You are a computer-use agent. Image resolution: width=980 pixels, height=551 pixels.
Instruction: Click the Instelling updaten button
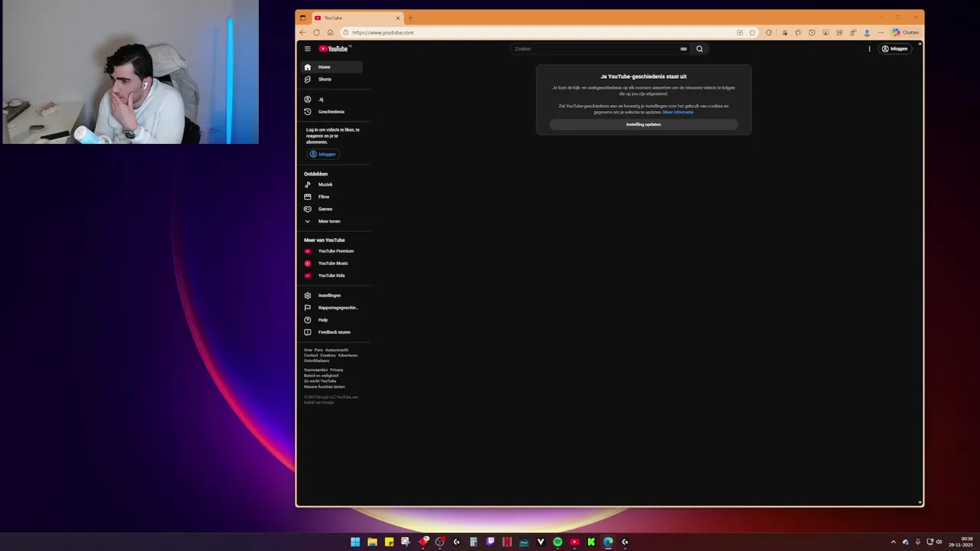click(643, 125)
